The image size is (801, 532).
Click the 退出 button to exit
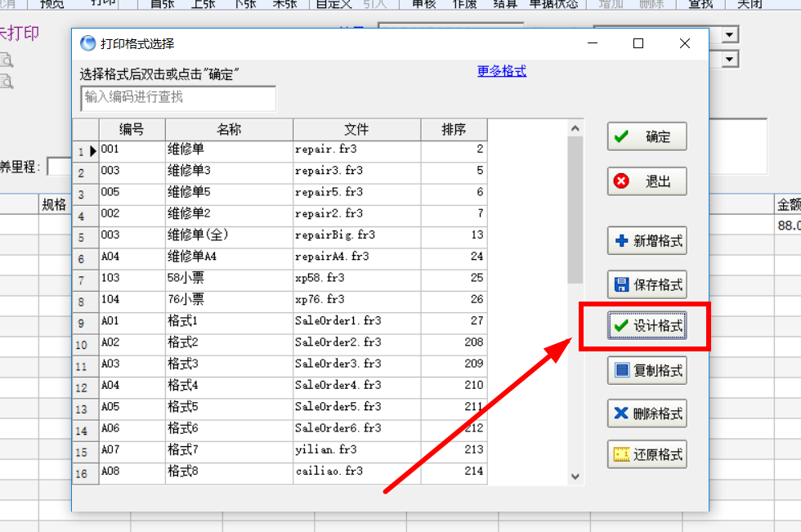647,181
